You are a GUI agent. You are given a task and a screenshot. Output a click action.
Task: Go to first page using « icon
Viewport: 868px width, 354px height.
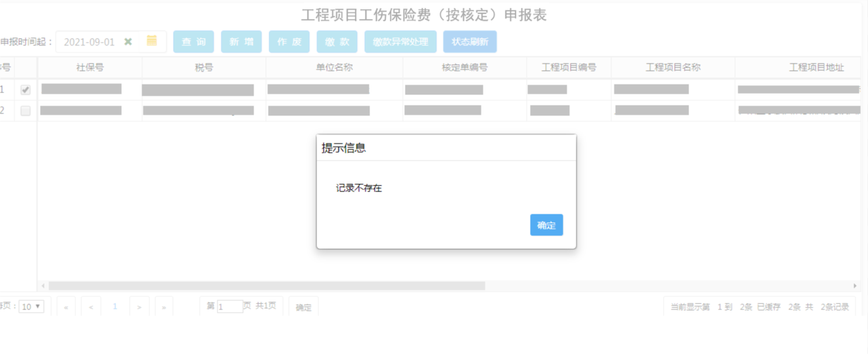coord(66,307)
